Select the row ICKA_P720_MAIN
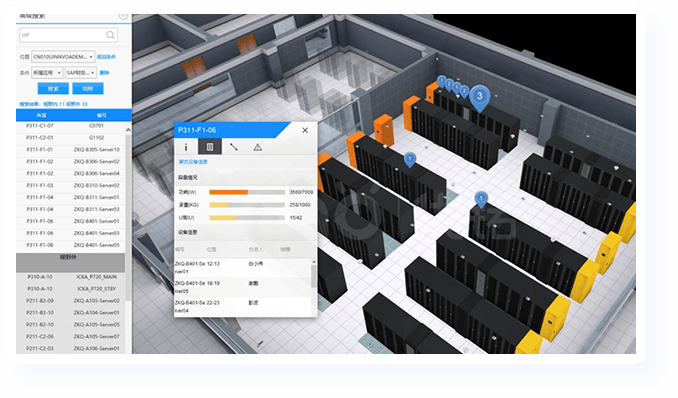This screenshot has width=678, height=398. 71,277
